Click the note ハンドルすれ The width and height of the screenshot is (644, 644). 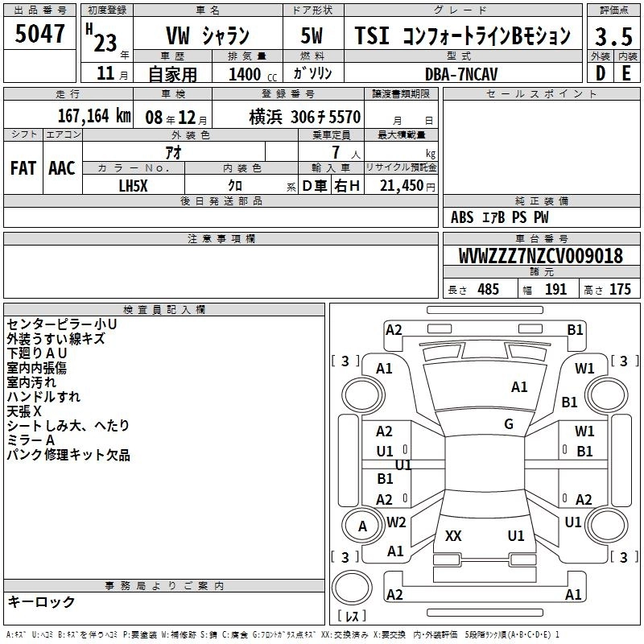click(x=43, y=396)
